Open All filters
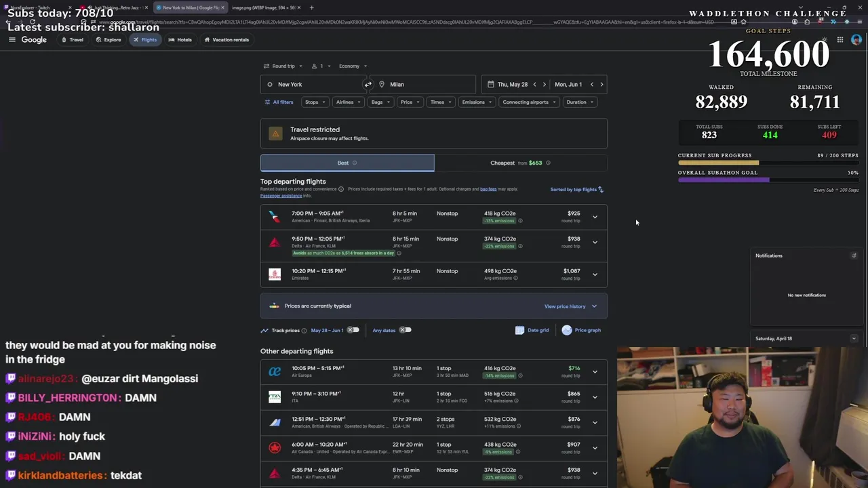Image resolution: width=868 pixels, height=488 pixels. click(279, 102)
